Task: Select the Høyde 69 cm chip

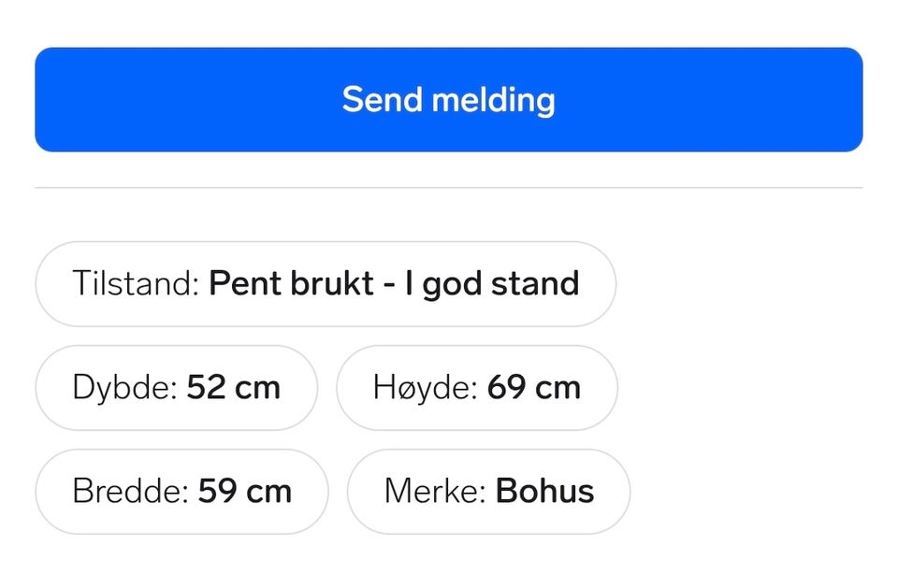Action: [x=477, y=388]
